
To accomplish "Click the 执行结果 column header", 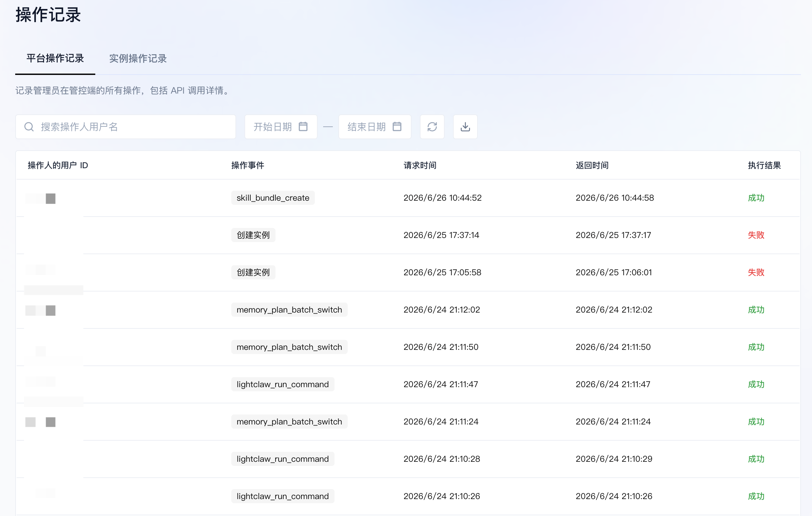I will 764,165.
